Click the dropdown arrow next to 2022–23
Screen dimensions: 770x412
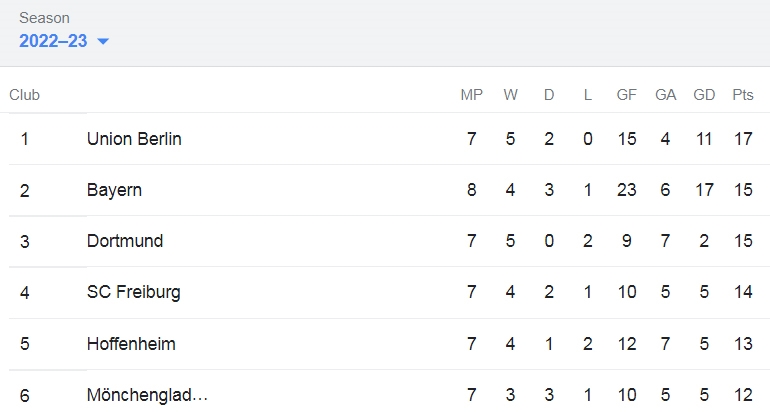[x=103, y=41]
